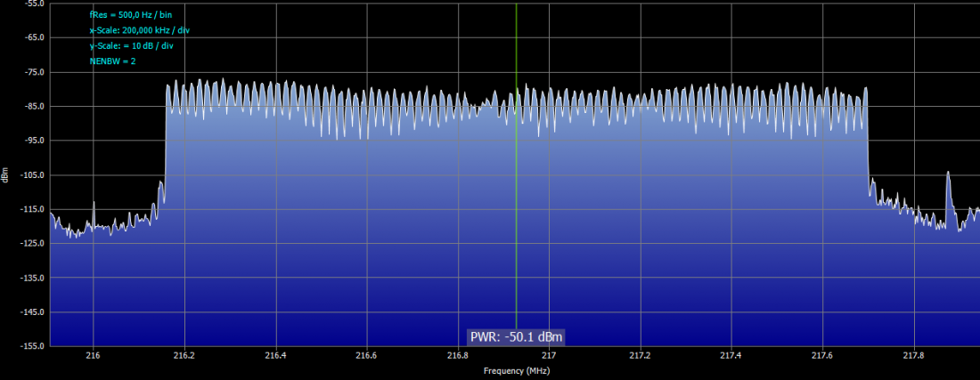980x380 pixels.
Task: Click the 217 frequency axis tick
Action: click(x=549, y=354)
